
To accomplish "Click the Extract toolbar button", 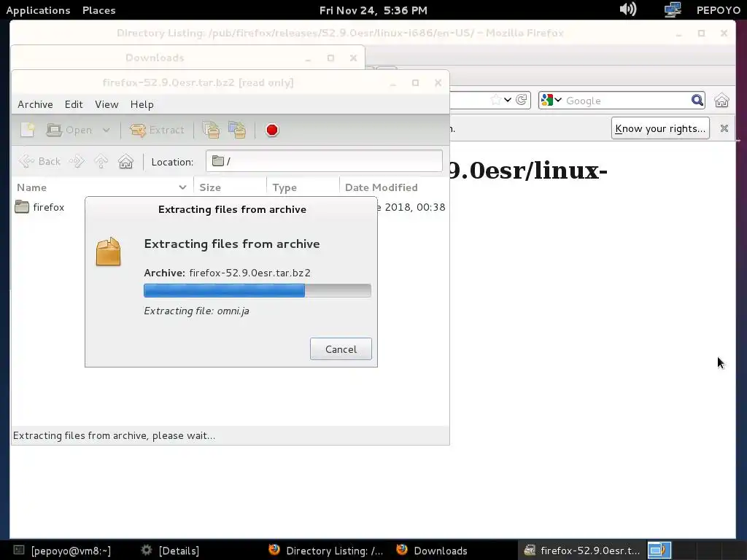I will tap(157, 130).
